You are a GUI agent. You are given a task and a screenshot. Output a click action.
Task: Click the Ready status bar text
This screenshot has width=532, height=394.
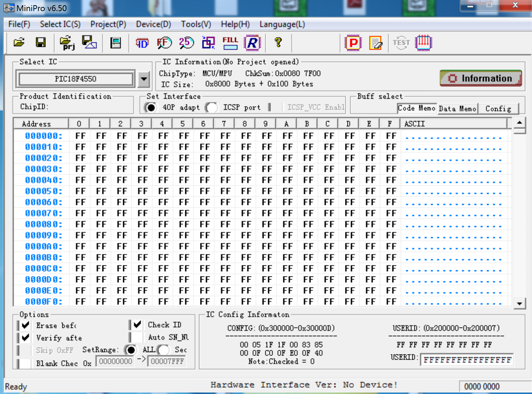(16, 386)
